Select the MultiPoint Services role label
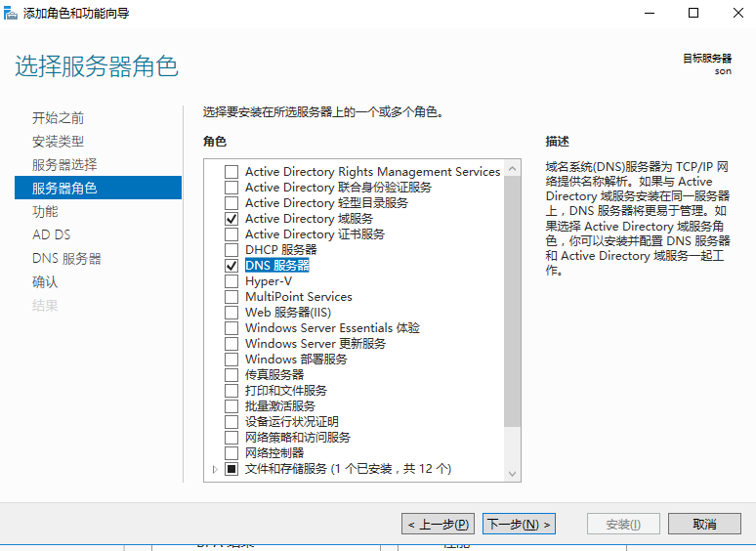This screenshot has width=756, height=551. [299, 296]
